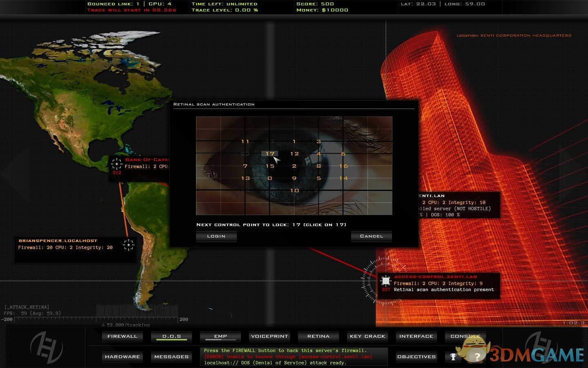The height and width of the screenshot is (368, 588).
Task: Select the Bank-Of-Cayman server crosshair icon
Action: pos(117,164)
